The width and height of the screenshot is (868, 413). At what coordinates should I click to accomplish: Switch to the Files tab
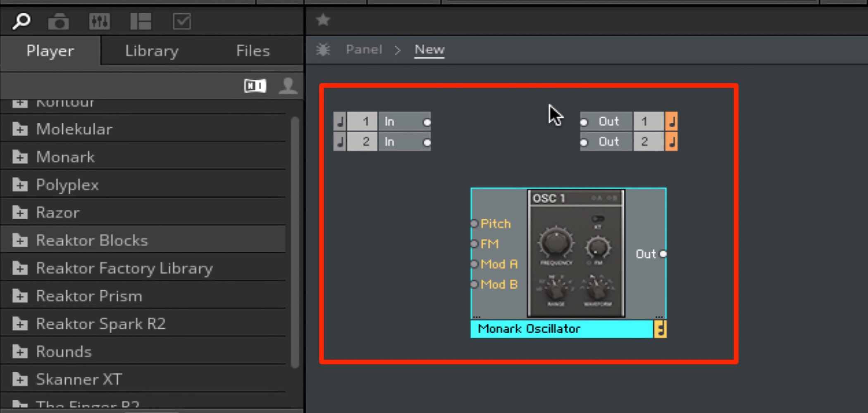click(x=253, y=51)
